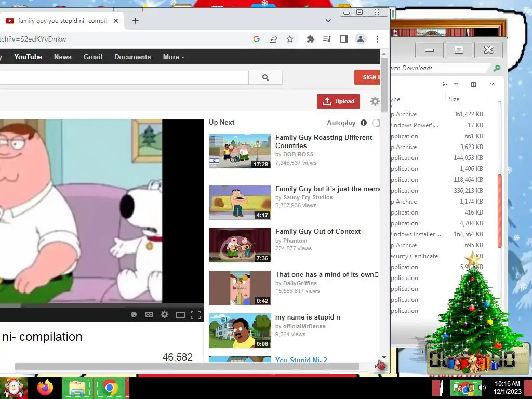532x399 pixels.
Task: Open help icon in Downloads window
Action: 491,84
